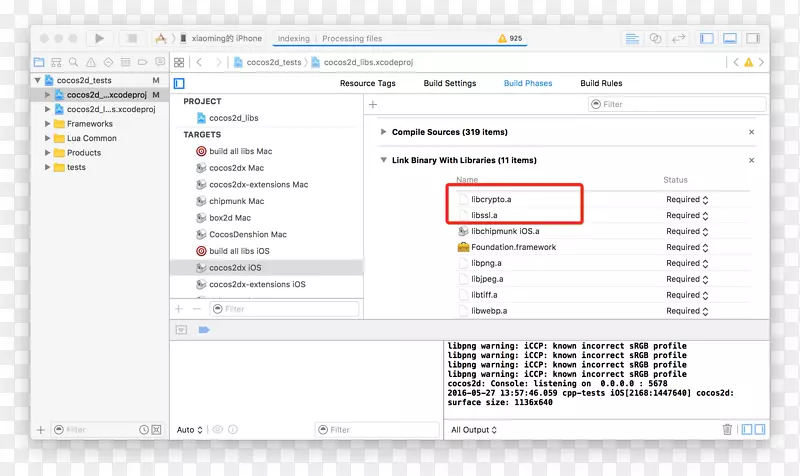Open the All Output dropdown
Image resolution: width=800 pixels, height=476 pixels.
(473, 430)
